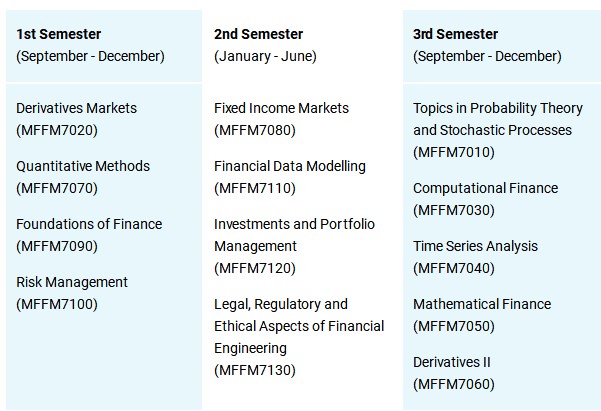Select the Quantitative Methods course
This screenshot has width=601, height=411.
pyautogui.click(x=83, y=166)
